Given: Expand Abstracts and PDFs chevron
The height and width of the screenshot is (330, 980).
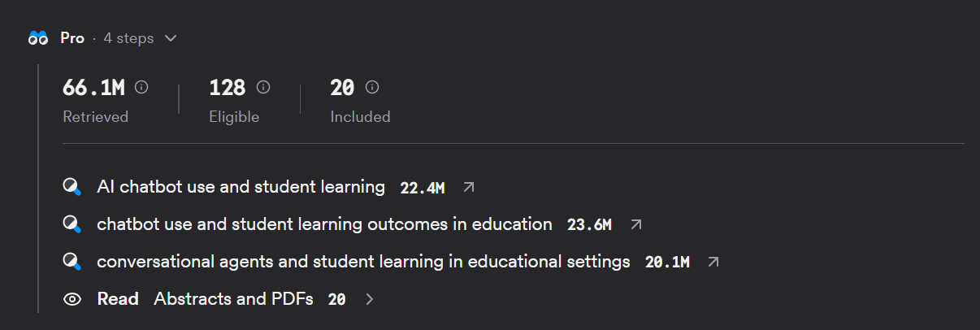Looking at the screenshot, I should point(370,299).
